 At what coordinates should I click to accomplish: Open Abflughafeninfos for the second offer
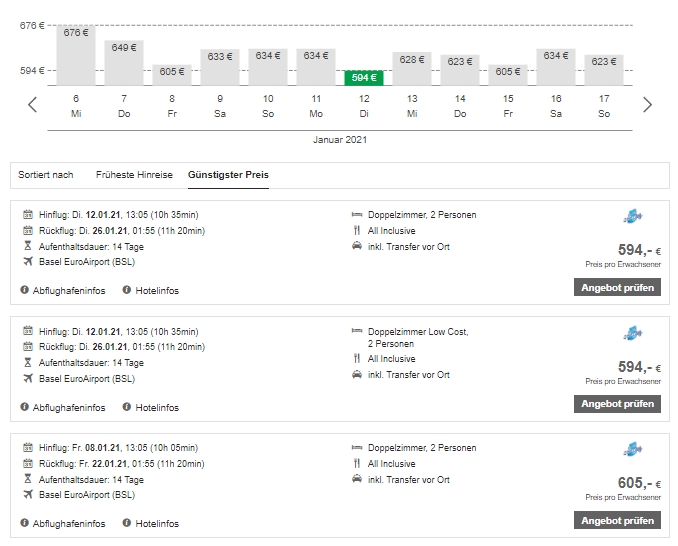pyautogui.click(x=68, y=407)
